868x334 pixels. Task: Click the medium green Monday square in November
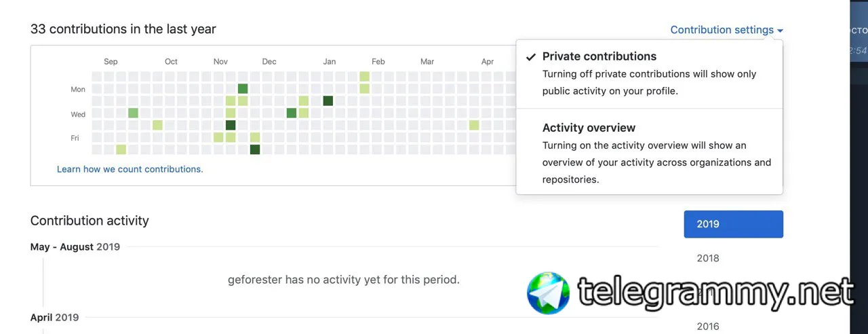click(243, 88)
